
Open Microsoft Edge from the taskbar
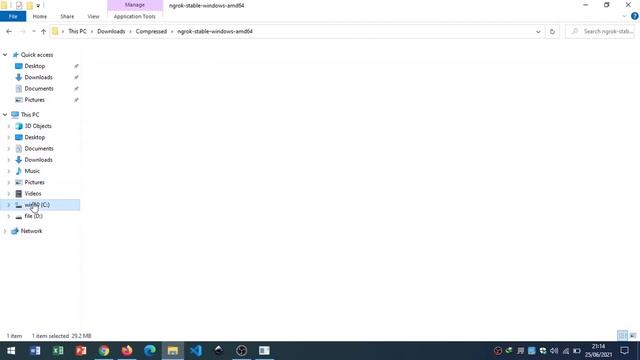point(150,351)
